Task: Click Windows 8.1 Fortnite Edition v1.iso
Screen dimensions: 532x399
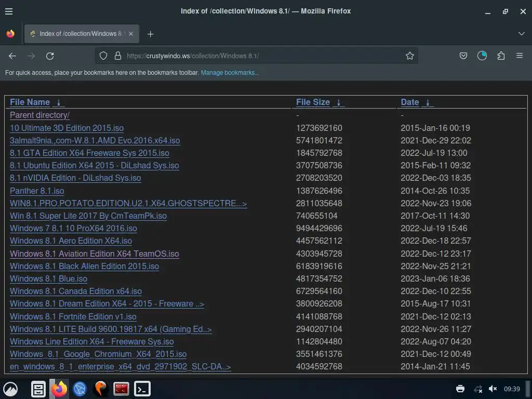Action: tap(73, 316)
